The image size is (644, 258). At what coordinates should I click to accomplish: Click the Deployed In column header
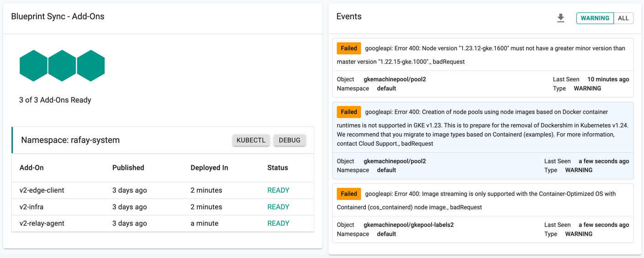[209, 168]
